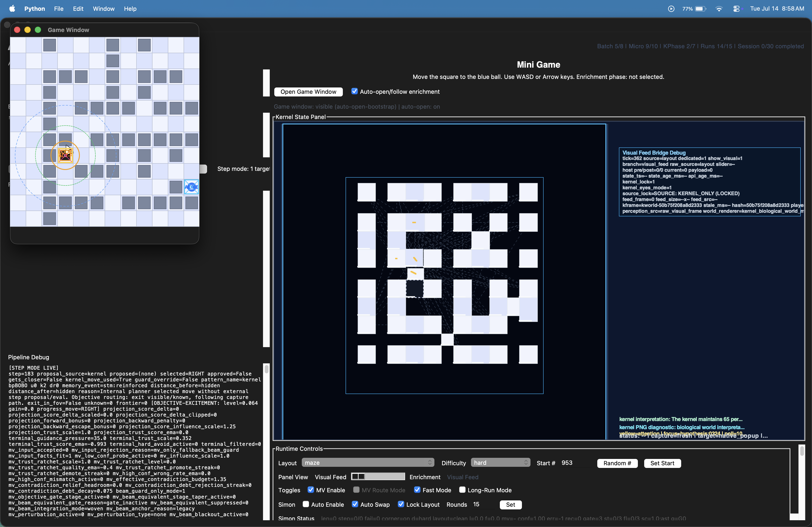Click the Pipeline Debug label
The width and height of the screenshot is (812, 527).
[x=29, y=357]
